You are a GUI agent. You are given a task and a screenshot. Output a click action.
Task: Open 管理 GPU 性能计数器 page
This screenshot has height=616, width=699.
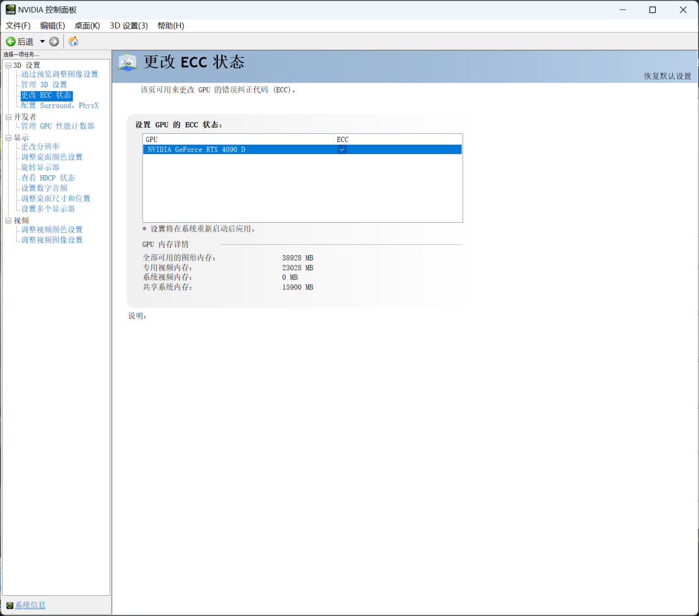point(58,126)
